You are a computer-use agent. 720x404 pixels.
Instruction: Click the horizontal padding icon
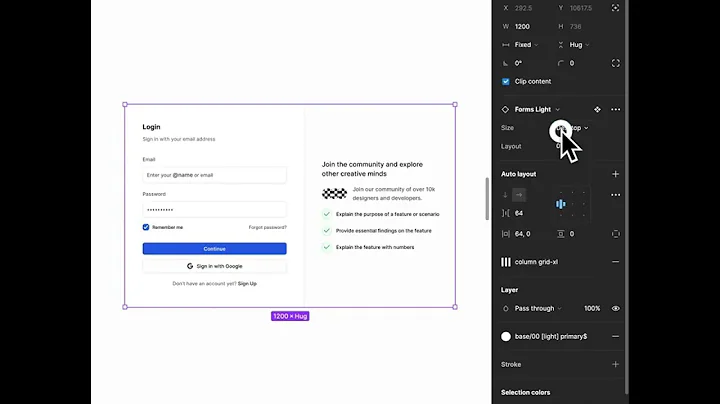click(x=506, y=234)
